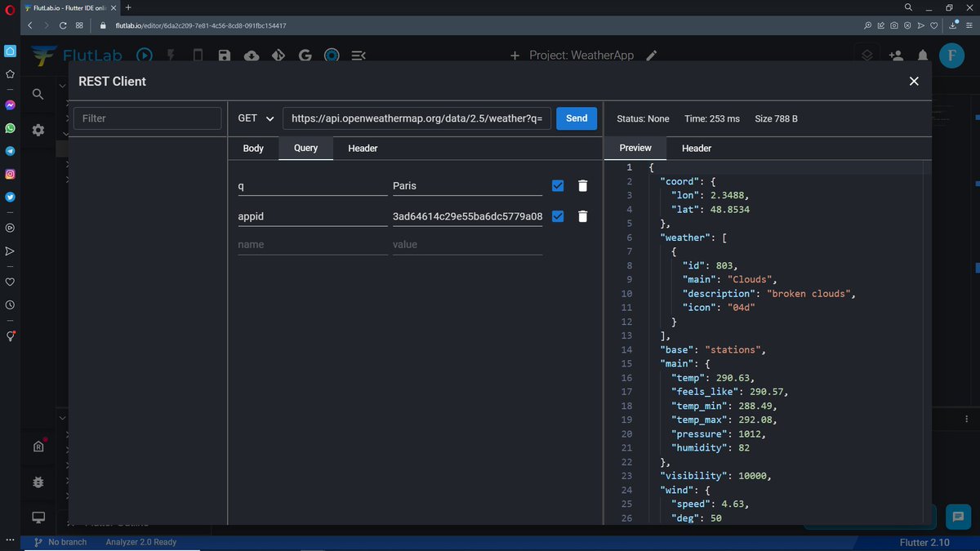
Task: Click the appid key value field
Action: (467, 216)
